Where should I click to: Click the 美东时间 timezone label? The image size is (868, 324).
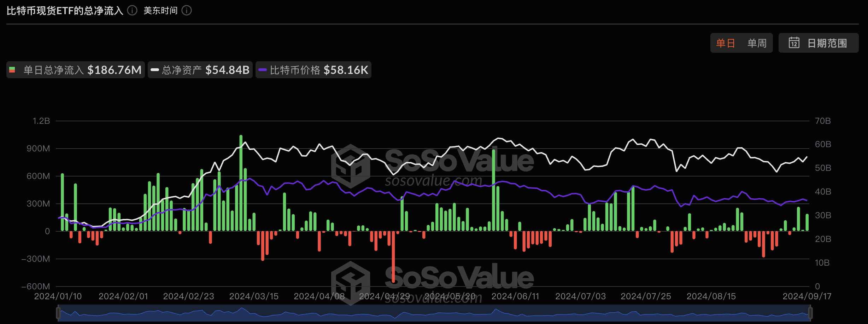160,11
